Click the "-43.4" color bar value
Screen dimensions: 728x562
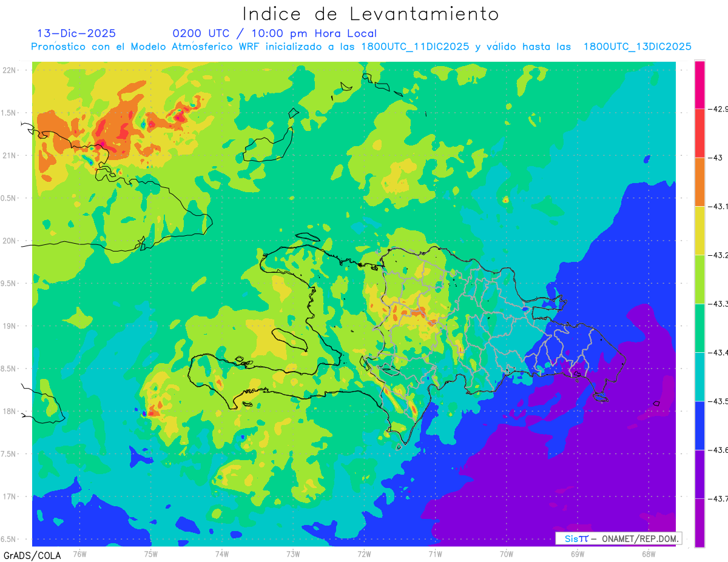point(718,353)
